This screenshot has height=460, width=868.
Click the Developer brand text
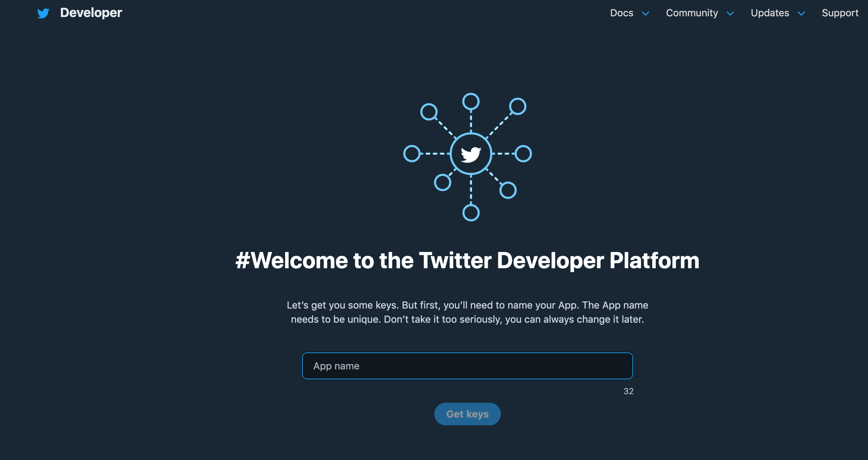click(91, 13)
